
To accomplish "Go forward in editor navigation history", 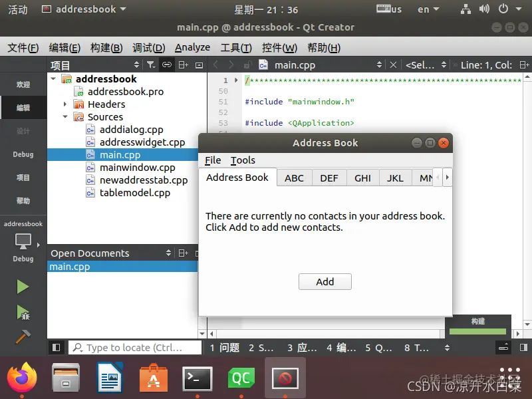I will [231, 65].
